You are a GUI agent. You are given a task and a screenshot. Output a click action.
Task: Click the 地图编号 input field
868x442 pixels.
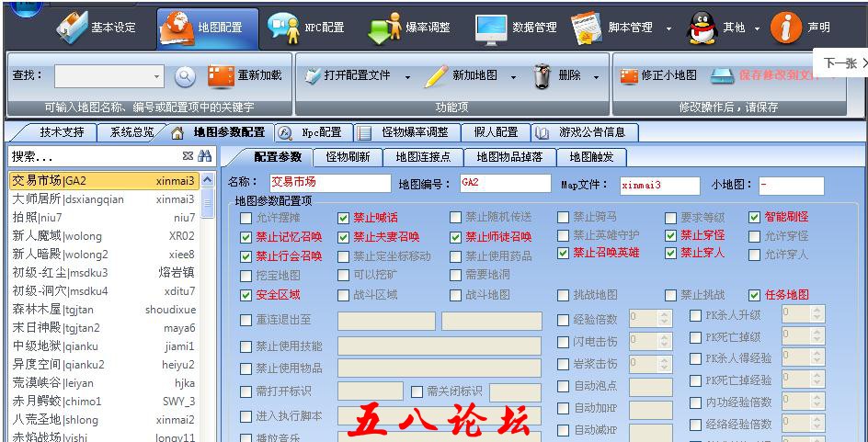coord(505,184)
